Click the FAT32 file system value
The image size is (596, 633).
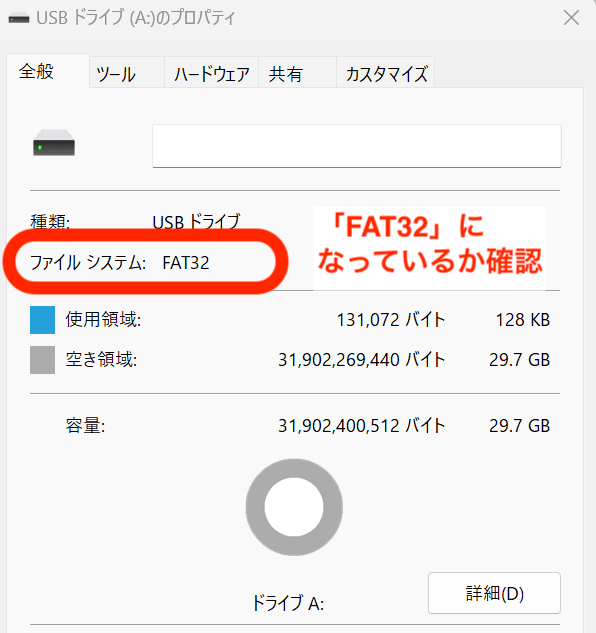pyautogui.click(x=186, y=263)
